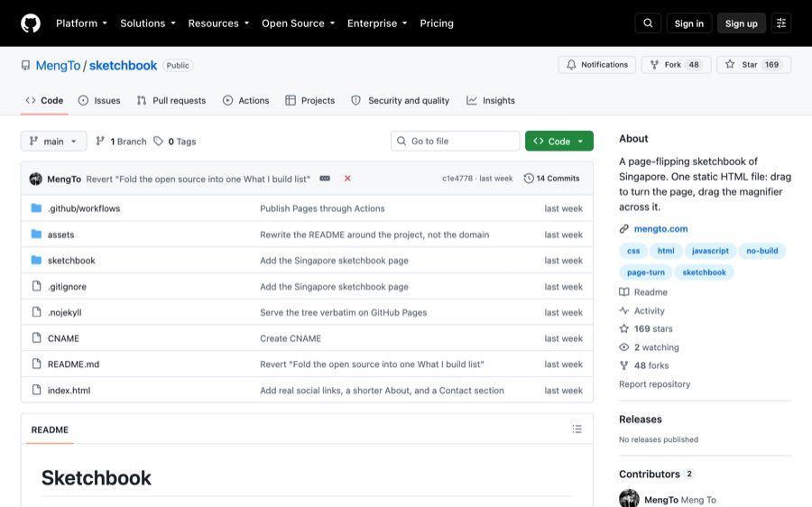Screen dimensions: 812x507
Task: Select the README tab
Action: [50, 429]
